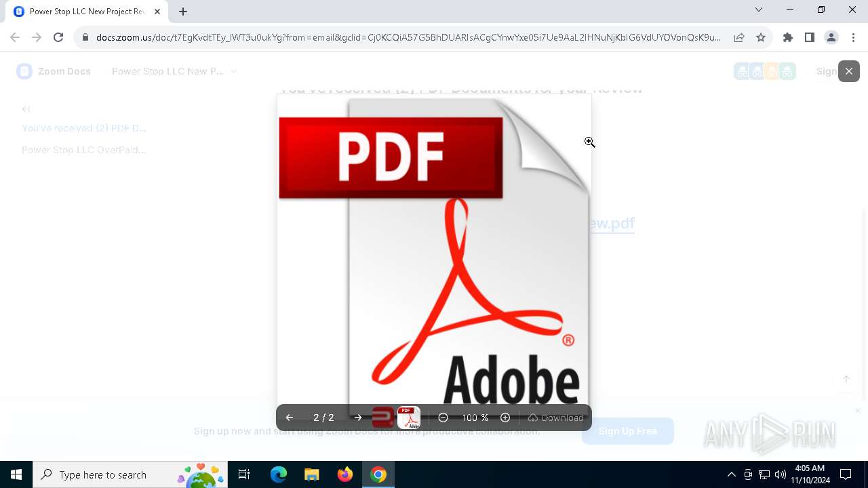Open tab search chevron dropdown
868x488 pixels.
[759, 10]
